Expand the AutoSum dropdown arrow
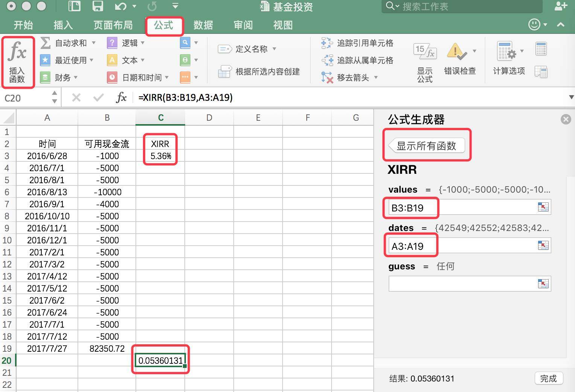This screenshot has height=392, width=575. tap(94, 43)
